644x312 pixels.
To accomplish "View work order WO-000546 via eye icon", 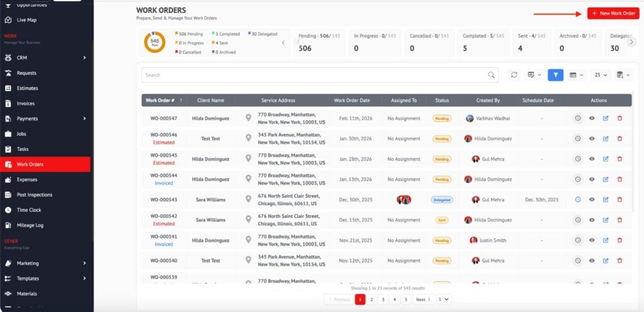I will coord(592,139).
